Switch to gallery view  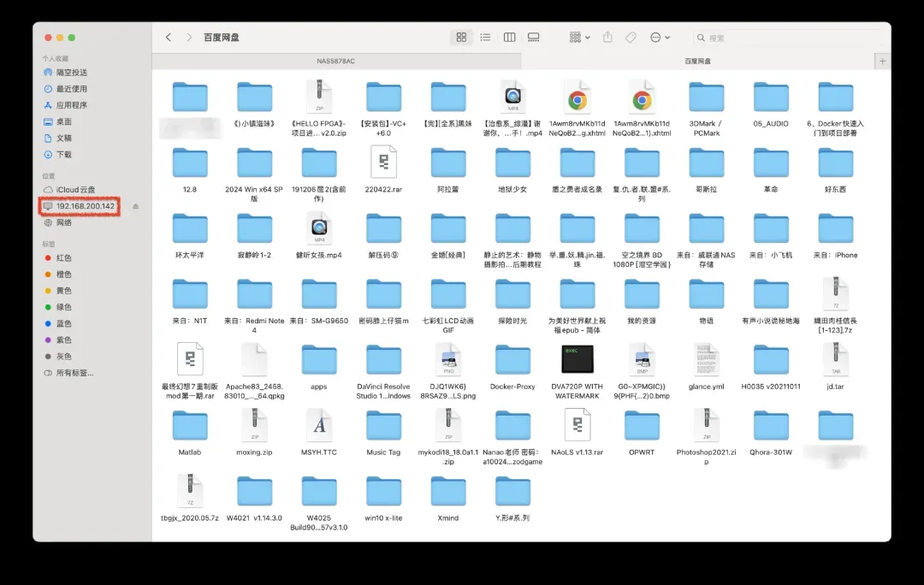(534, 38)
